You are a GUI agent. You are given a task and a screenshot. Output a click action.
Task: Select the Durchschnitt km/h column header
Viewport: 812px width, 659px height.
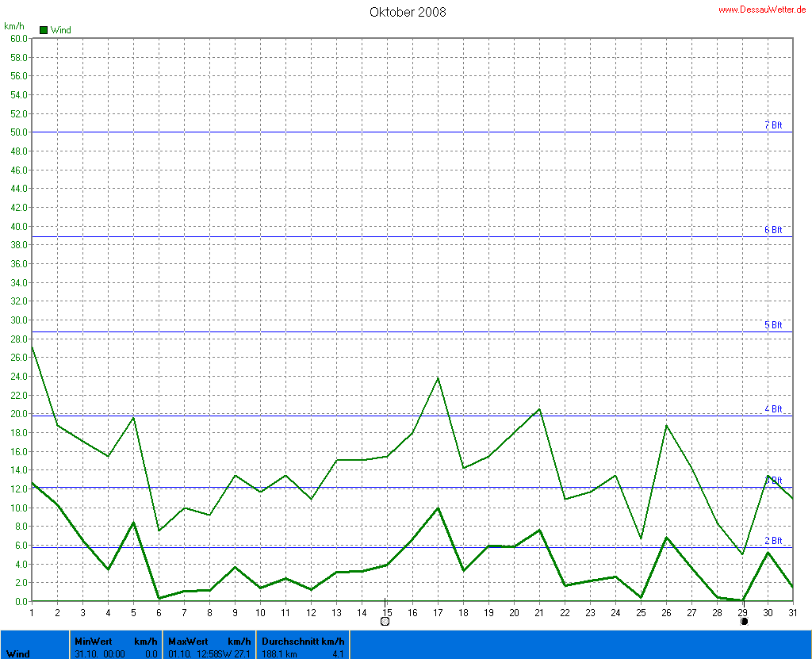click(303, 641)
